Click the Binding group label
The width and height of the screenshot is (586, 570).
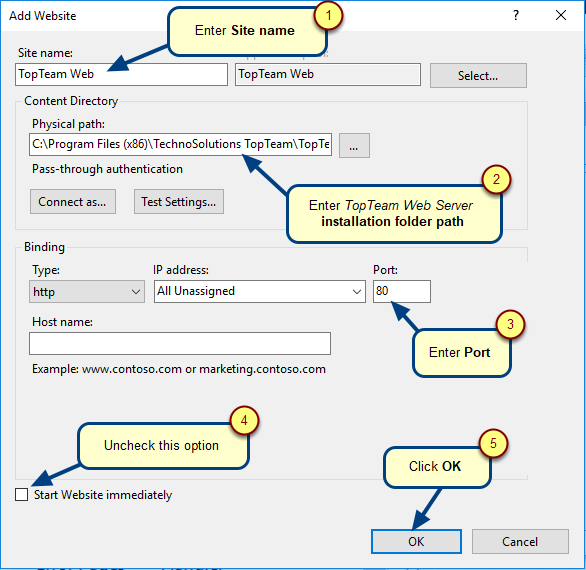(x=44, y=247)
